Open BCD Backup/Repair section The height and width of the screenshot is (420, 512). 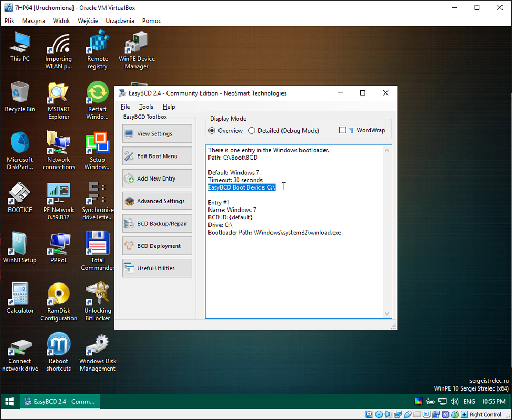157,224
